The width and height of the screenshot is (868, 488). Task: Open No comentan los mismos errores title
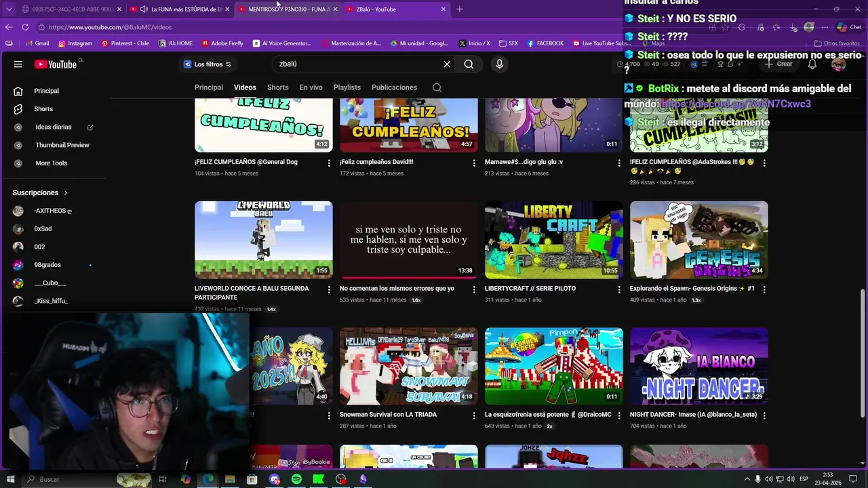point(397,289)
